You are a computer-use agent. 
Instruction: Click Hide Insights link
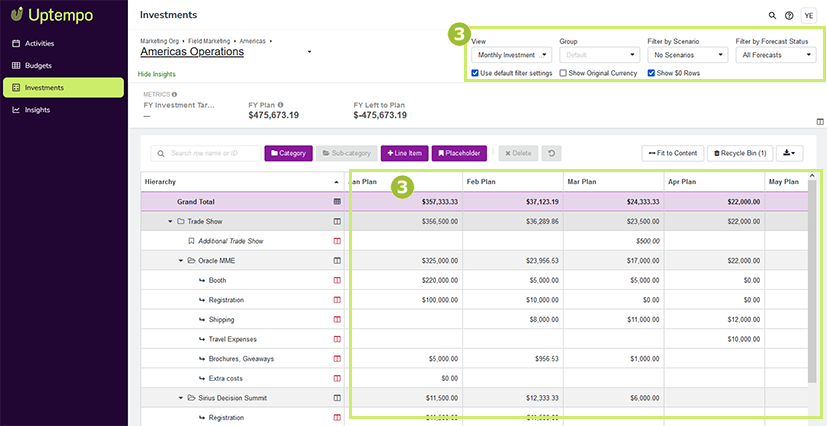click(x=157, y=74)
